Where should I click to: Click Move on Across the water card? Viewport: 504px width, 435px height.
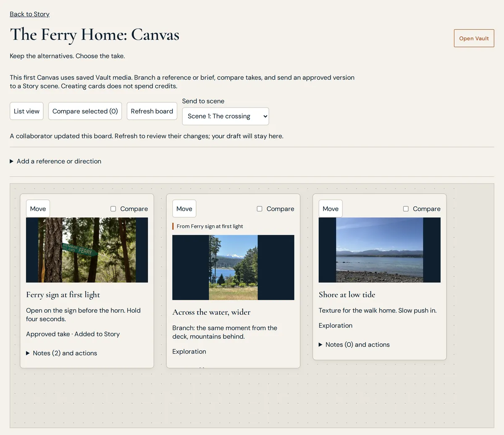[184, 208]
